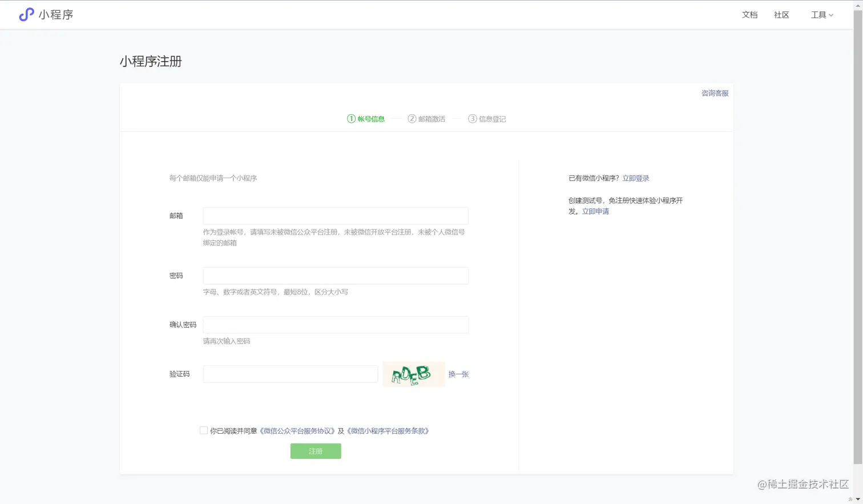Click the scrollbar down arrow

click(858, 499)
